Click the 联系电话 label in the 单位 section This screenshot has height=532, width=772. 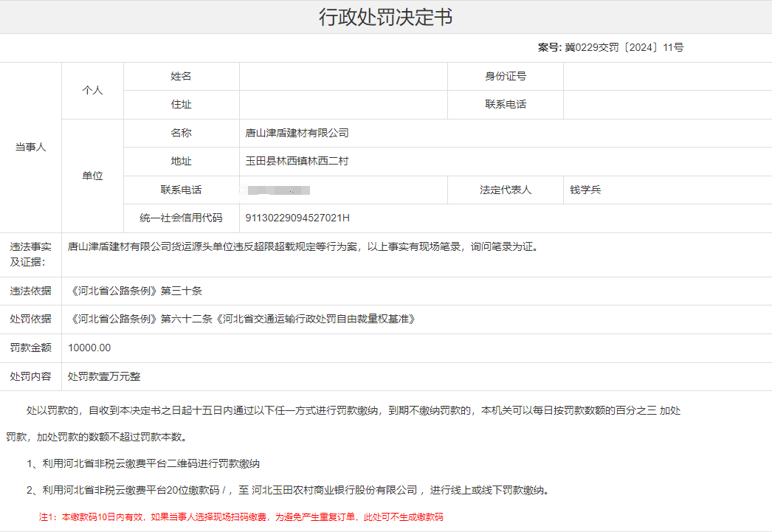tap(181, 190)
